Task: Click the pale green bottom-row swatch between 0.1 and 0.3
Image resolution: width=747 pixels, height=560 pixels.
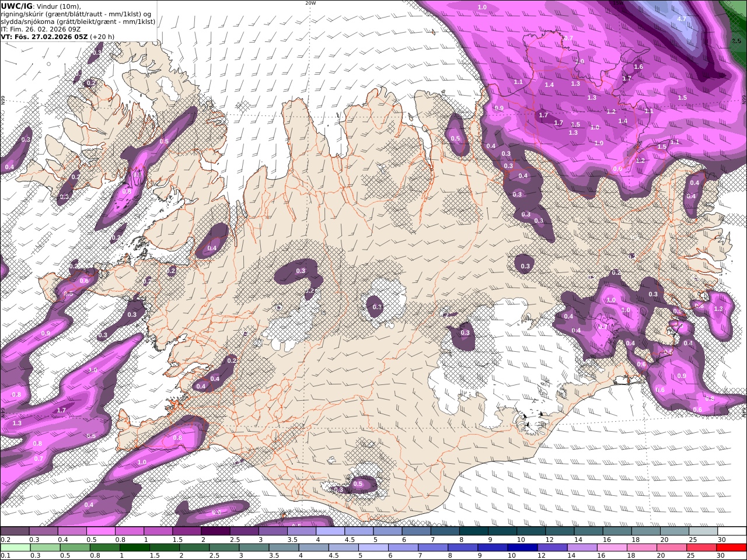Action: pyautogui.click(x=15, y=548)
